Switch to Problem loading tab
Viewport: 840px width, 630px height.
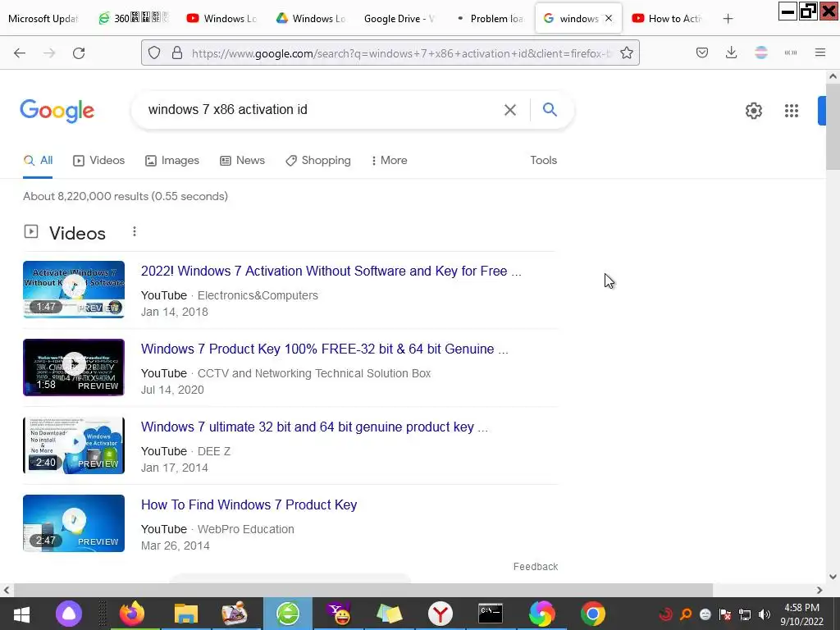pos(491,19)
